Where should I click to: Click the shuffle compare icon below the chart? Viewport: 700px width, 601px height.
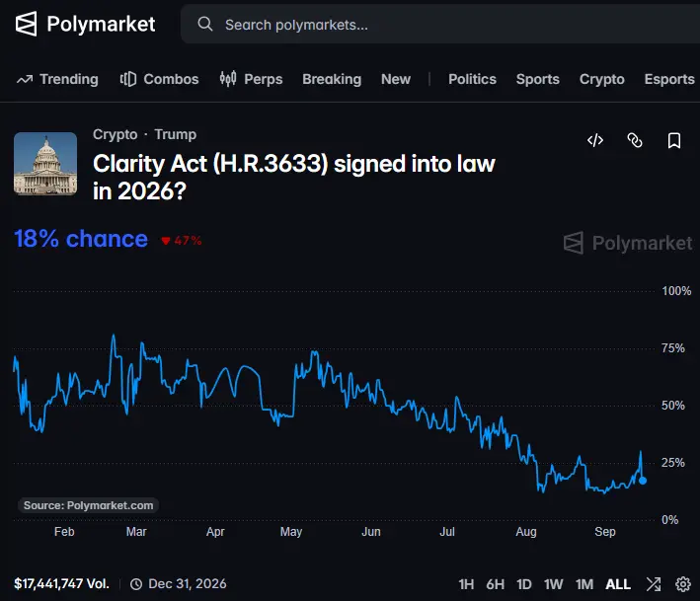[x=654, y=583]
